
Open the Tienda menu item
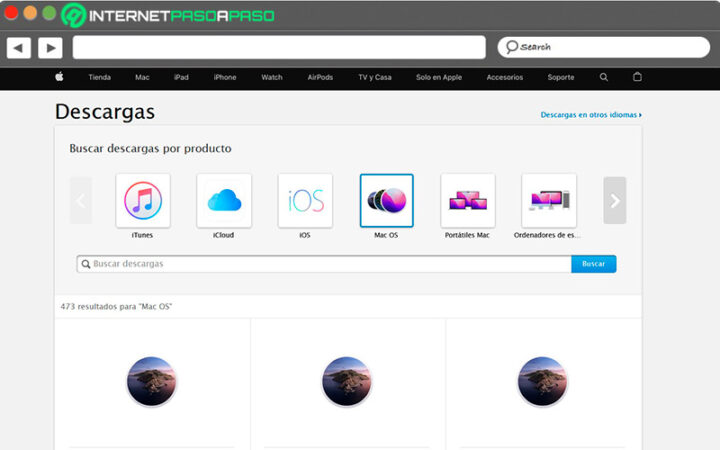(100, 77)
